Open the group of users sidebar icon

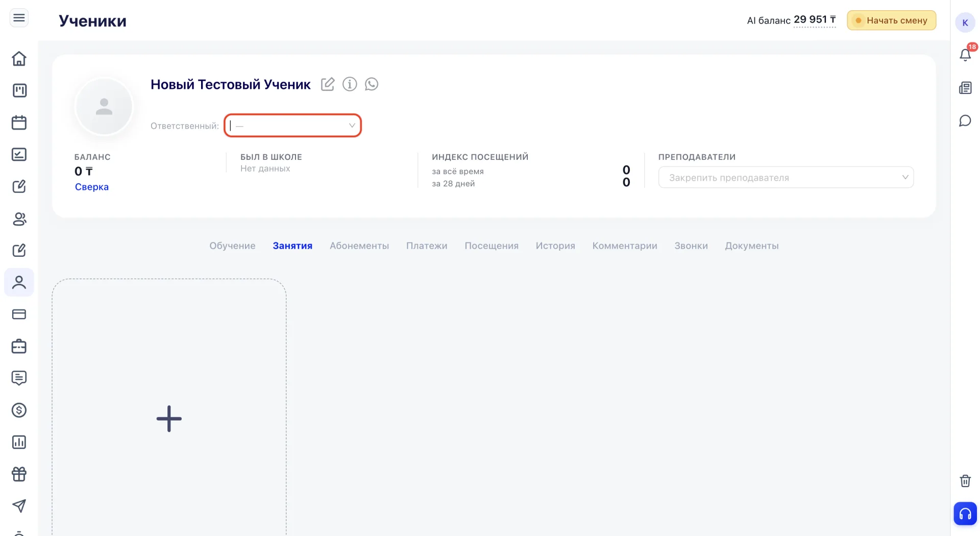(19, 218)
